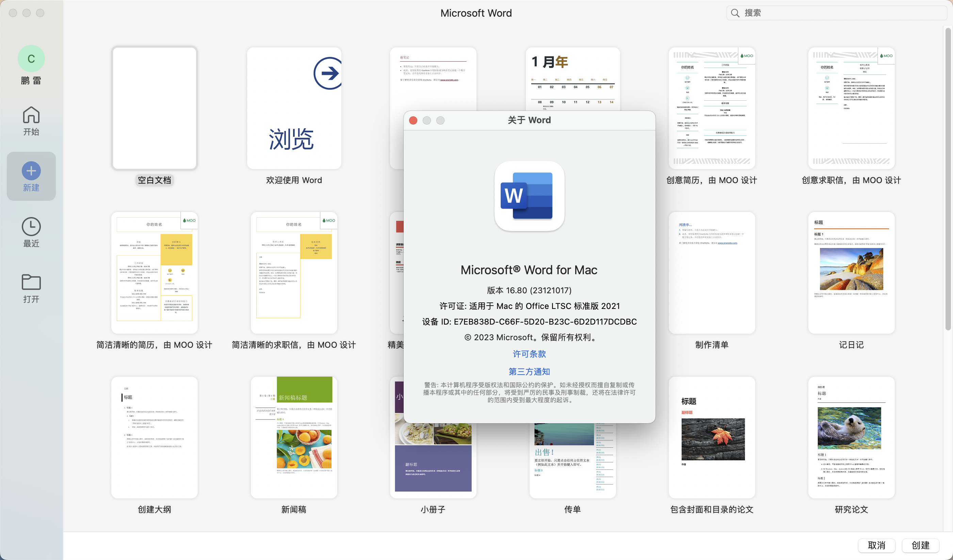Viewport: 953px width, 560px height.
Task: Close the 关于 Word dialog
Action: tap(413, 120)
